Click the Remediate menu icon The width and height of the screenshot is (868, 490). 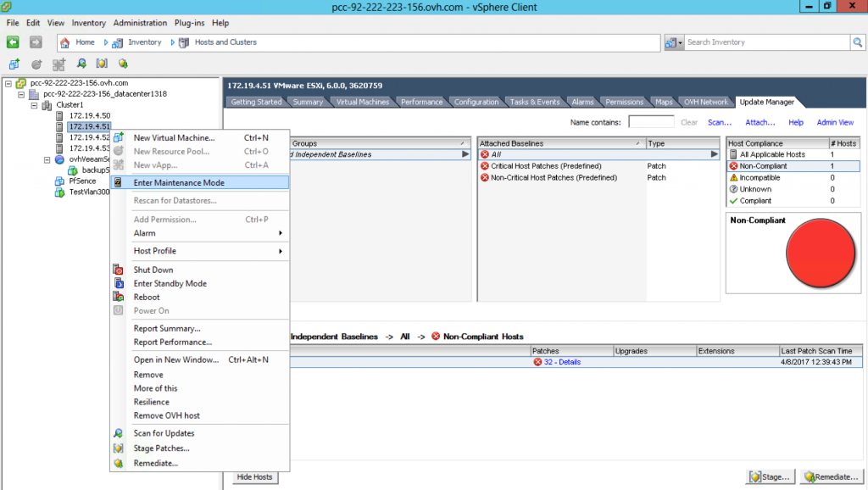[x=118, y=463]
